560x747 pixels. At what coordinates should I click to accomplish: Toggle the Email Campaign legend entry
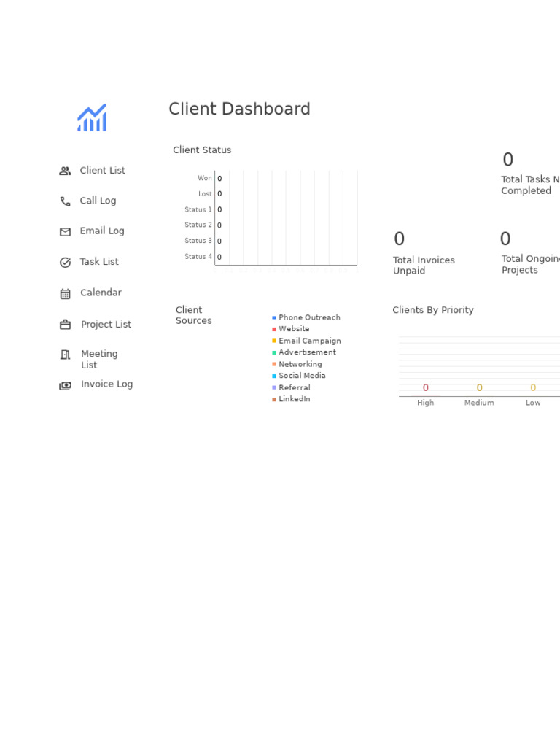click(x=306, y=341)
